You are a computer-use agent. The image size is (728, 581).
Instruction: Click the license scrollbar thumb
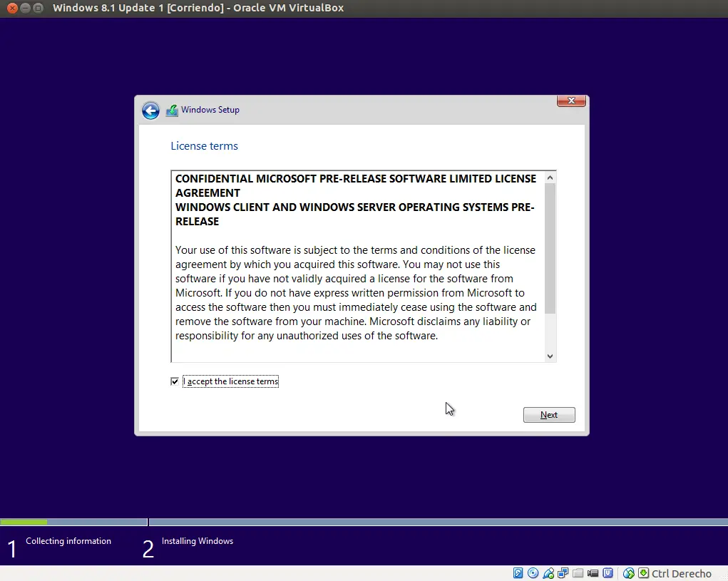tap(550, 248)
